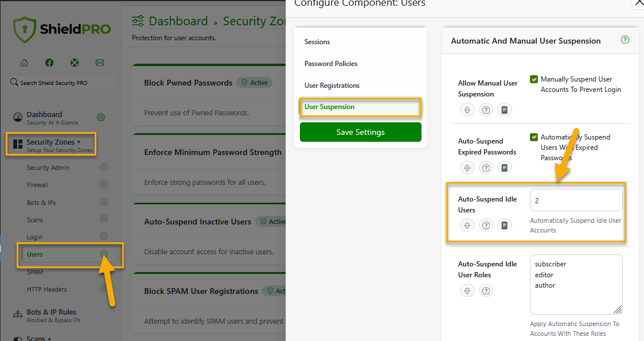The height and width of the screenshot is (341, 644).
Task: Click green help icon beside suspension heading
Action: pos(625,40)
